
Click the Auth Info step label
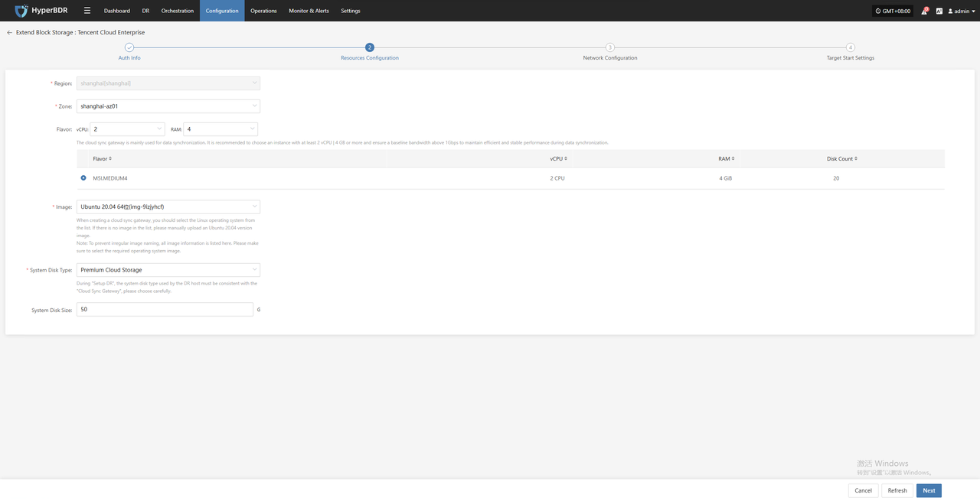click(x=129, y=58)
